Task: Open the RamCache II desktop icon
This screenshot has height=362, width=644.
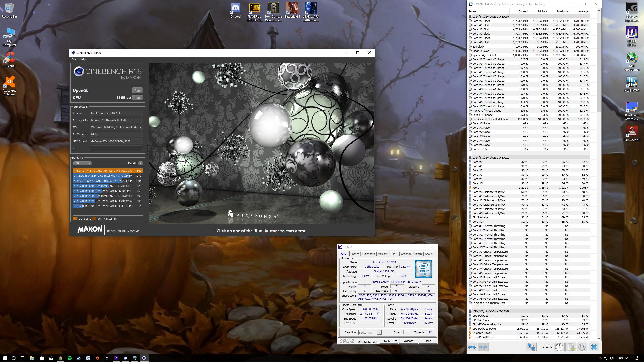Action: (x=632, y=133)
